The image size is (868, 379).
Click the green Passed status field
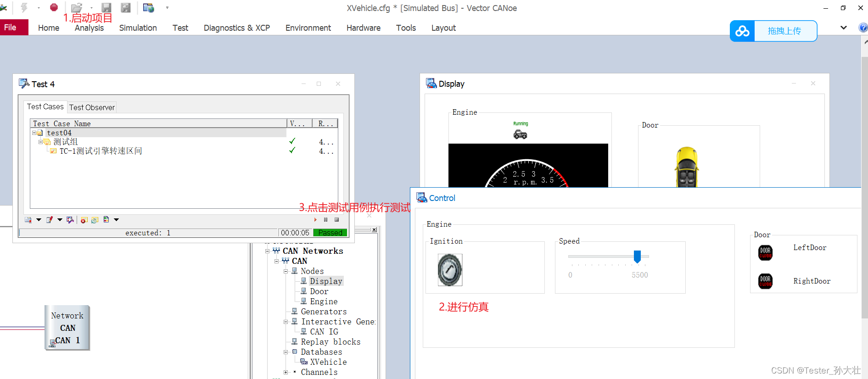tap(330, 233)
